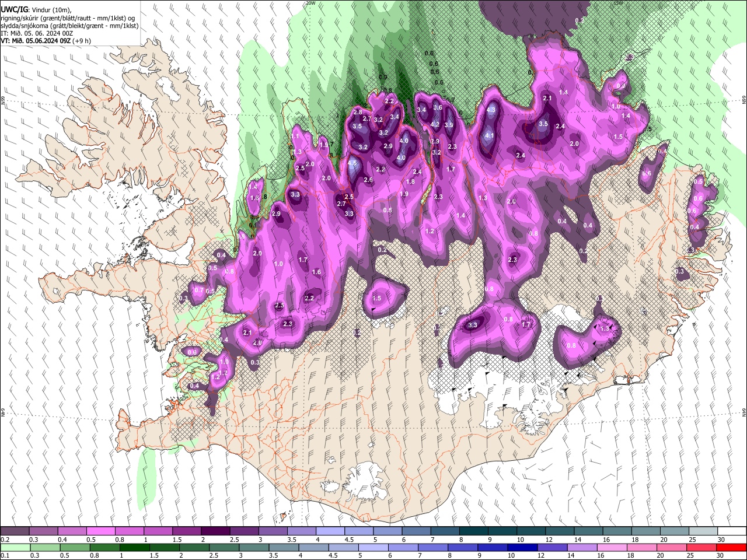The width and height of the screenshot is (747, 560).
Task: Click the 4.2 snowfall value on the map
Action: pyautogui.click(x=435, y=124)
